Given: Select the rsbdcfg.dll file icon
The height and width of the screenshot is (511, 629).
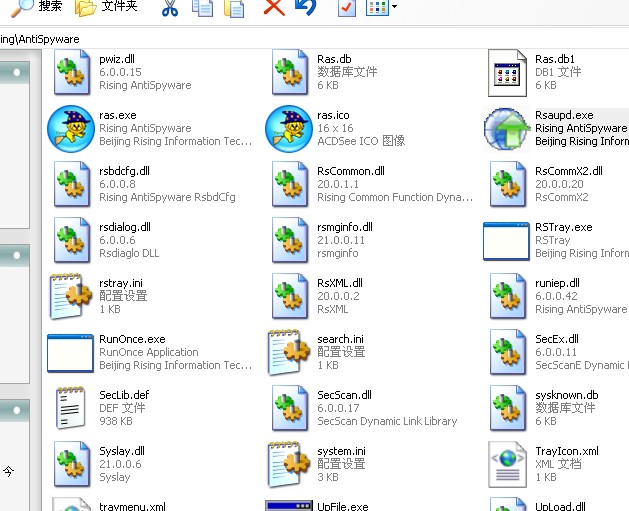Looking at the screenshot, I should point(71,184).
